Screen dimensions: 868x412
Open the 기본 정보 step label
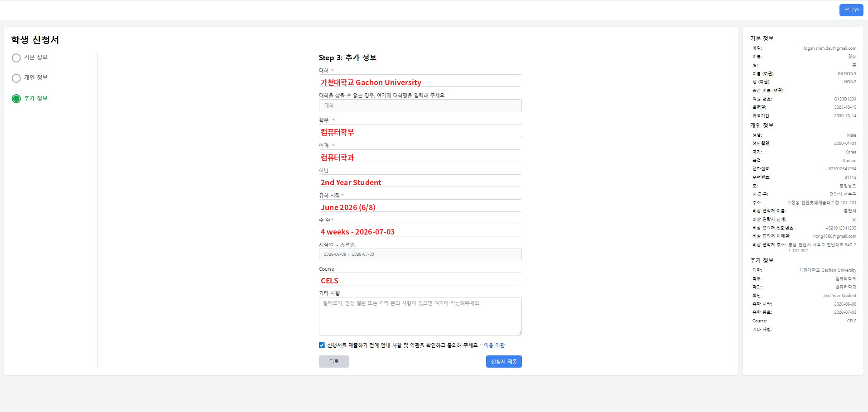(x=36, y=57)
